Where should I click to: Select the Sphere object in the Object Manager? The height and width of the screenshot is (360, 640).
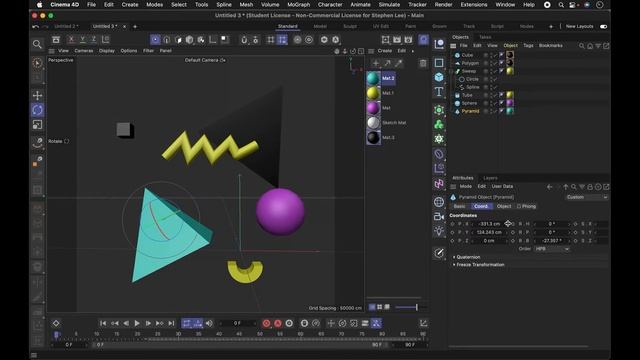[x=469, y=103]
